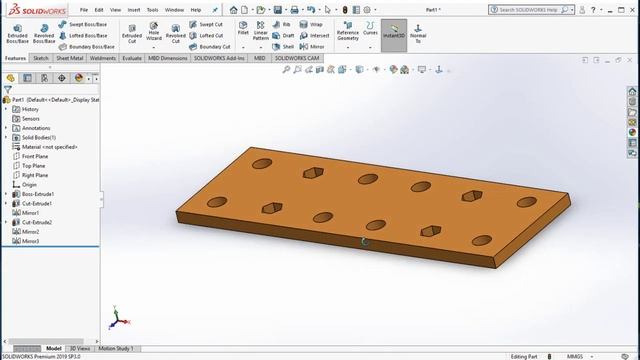
Task: Open the Curves tool
Action: click(x=370, y=29)
